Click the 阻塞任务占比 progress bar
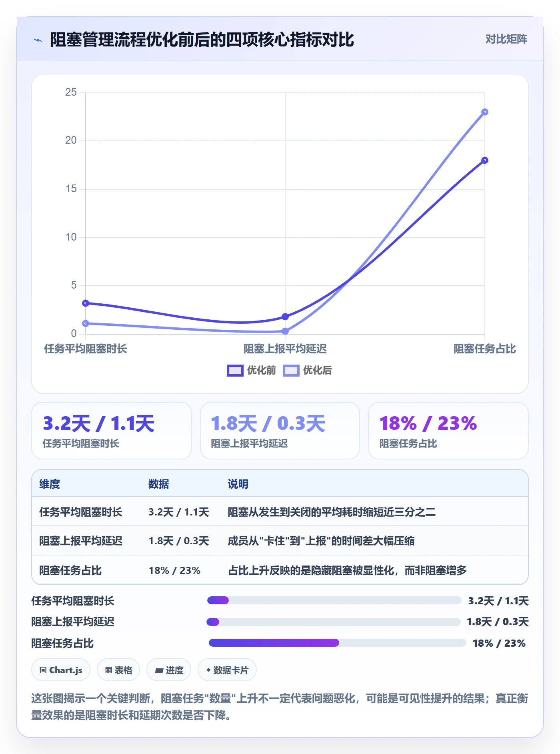The height and width of the screenshot is (754, 560). point(337,643)
